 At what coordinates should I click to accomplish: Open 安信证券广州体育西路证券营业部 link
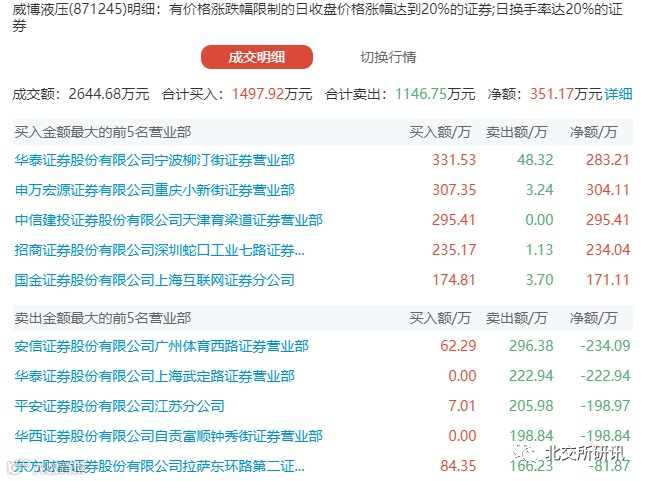tap(162, 346)
